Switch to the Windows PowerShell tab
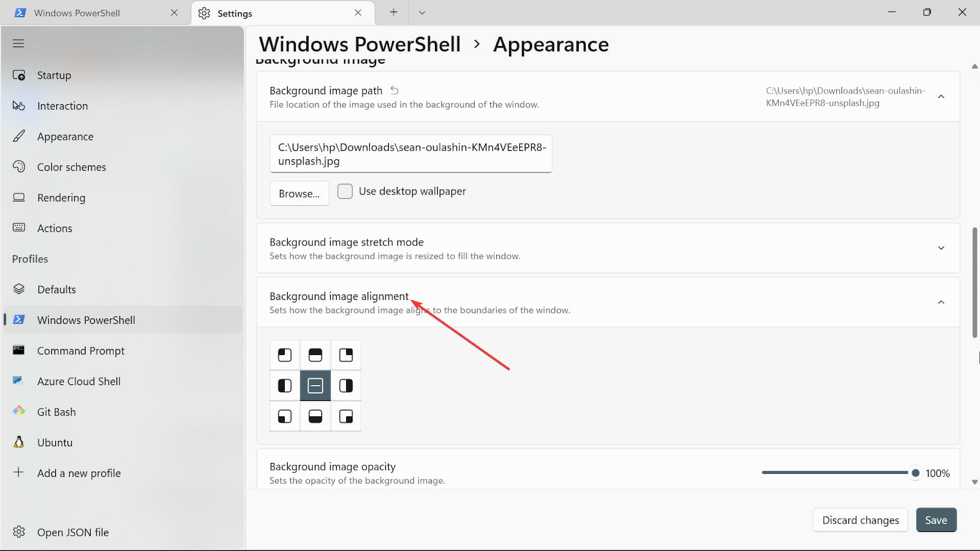980x551 pixels. (96, 13)
